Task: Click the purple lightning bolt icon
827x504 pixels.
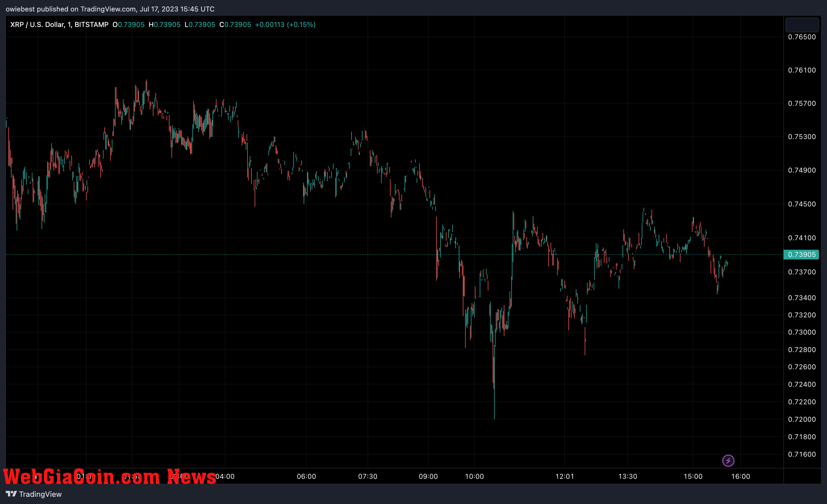Action: click(728, 460)
